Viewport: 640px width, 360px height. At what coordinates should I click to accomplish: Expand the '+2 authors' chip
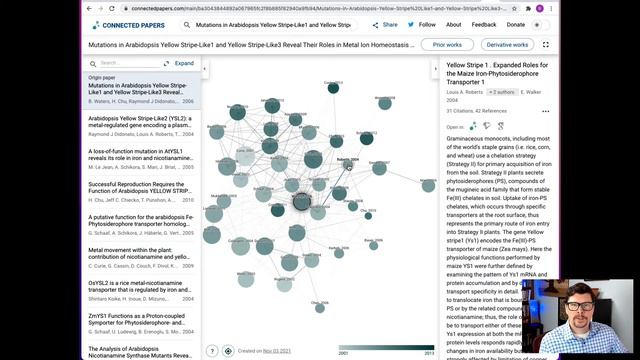pos(502,92)
